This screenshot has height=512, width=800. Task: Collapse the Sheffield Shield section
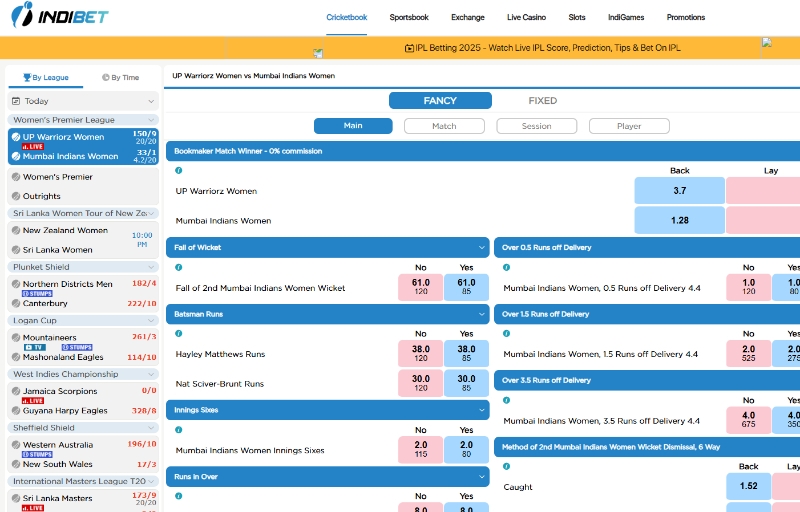[151, 427]
